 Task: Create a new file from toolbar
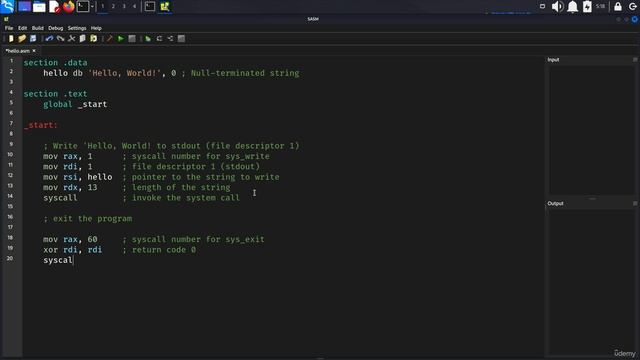[11, 38]
